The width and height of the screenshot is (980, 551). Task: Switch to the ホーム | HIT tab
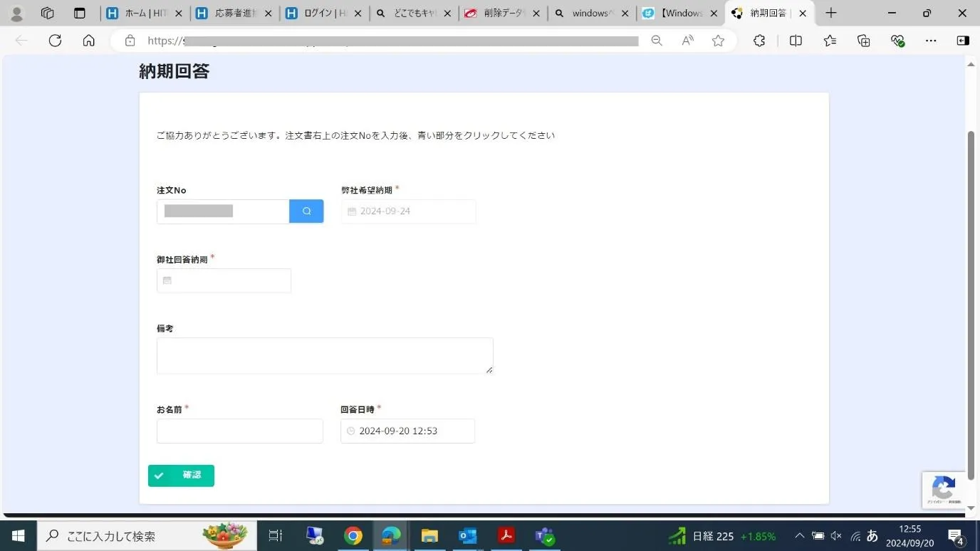(145, 13)
